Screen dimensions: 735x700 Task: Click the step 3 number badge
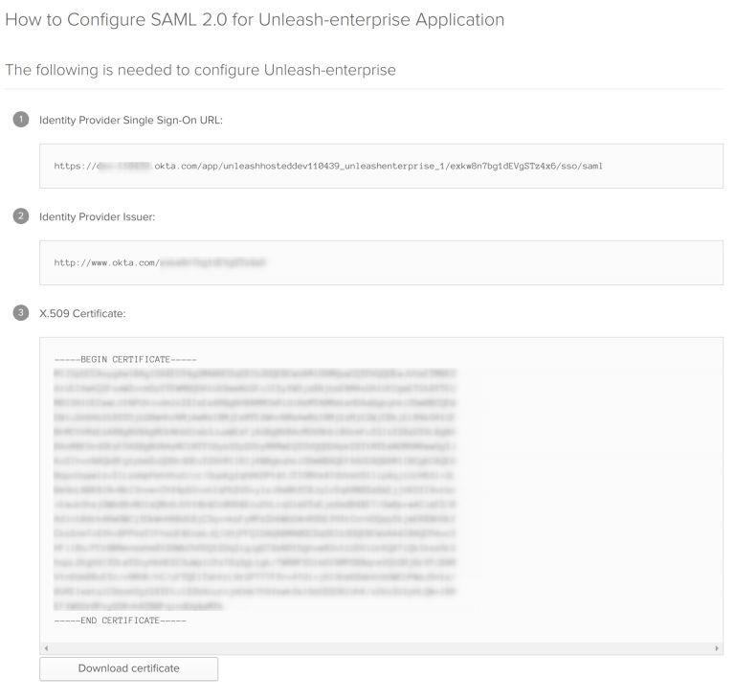click(21, 313)
